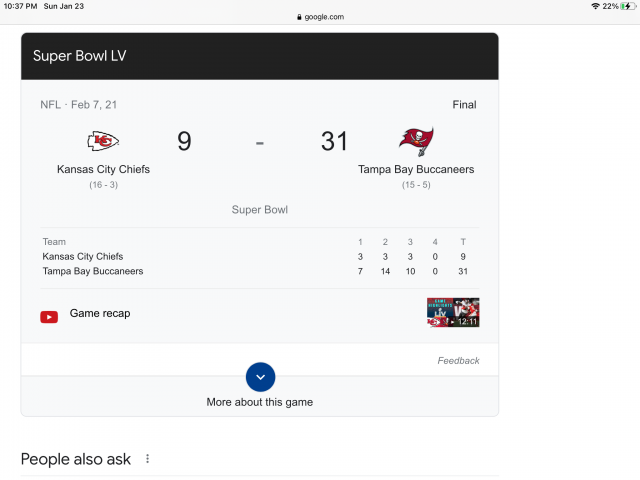Click the Tampa Bay Buccaneers logo
This screenshot has width=640, height=480.
416,142
